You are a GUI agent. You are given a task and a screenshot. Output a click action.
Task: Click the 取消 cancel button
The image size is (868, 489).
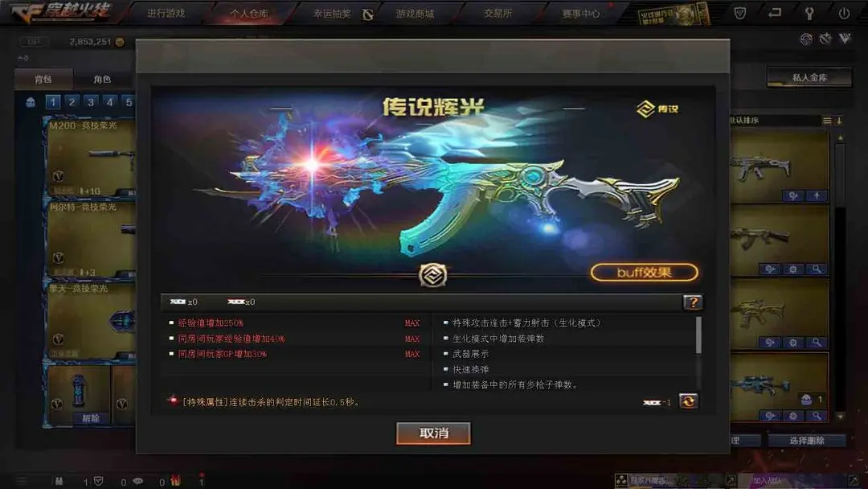(433, 433)
